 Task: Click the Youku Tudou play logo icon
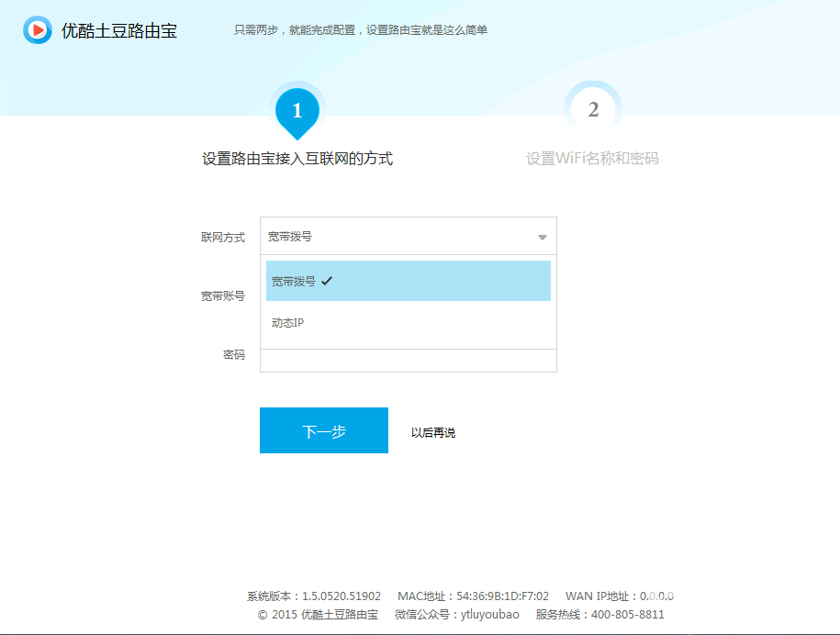point(38,30)
